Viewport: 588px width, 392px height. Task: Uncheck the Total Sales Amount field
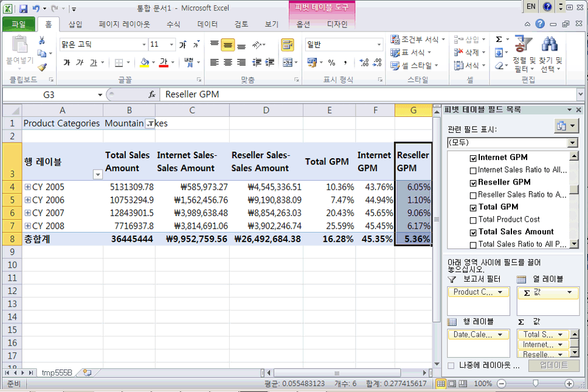[473, 233]
